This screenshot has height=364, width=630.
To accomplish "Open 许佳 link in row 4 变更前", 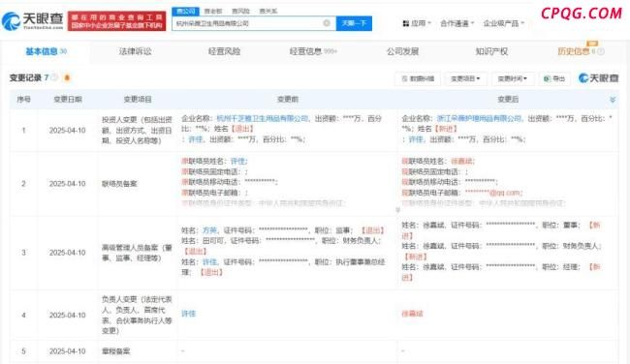I will tap(188, 314).
